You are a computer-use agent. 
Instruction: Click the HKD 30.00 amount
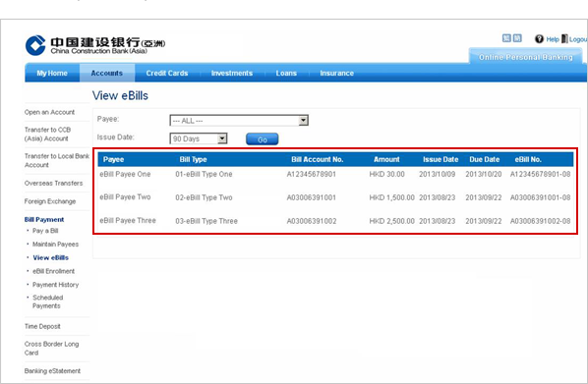coord(387,174)
